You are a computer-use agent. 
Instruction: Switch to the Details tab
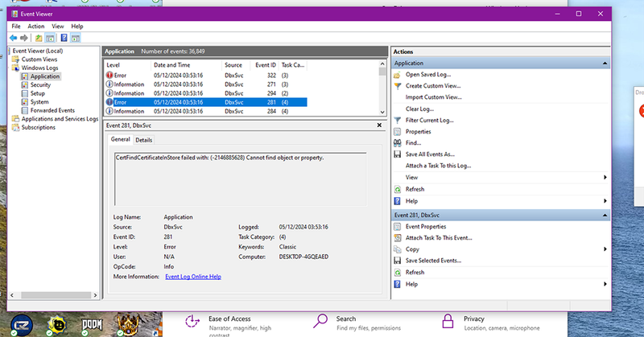point(143,140)
